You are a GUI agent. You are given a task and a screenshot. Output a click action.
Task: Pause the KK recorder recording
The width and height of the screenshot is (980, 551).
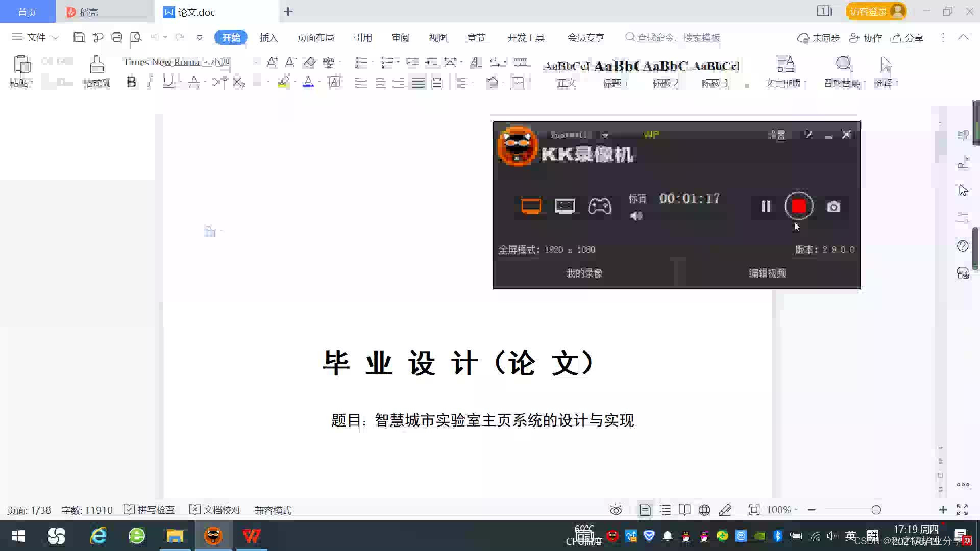pos(766,206)
